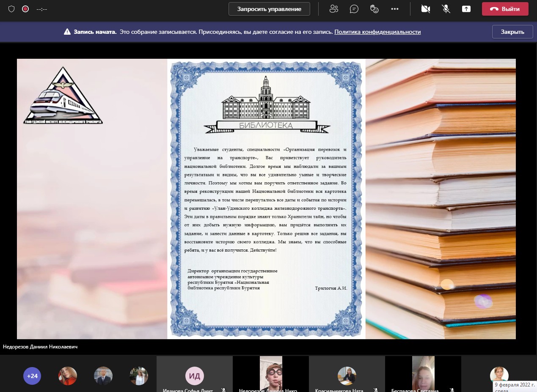Open the raise hand reactions menu
The image size is (537, 392).
coord(374,9)
